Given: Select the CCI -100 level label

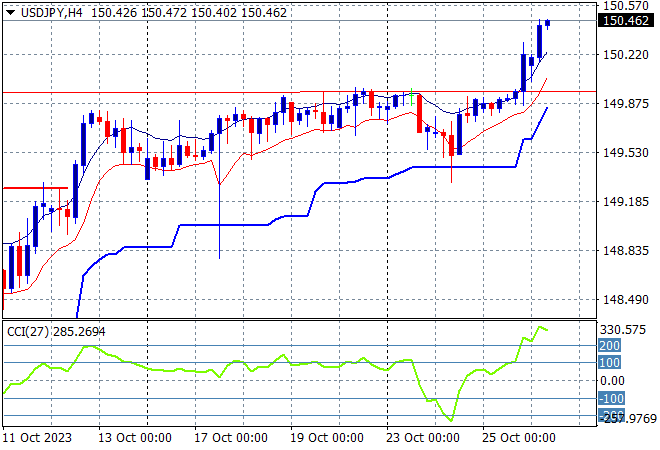Looking at the screenshot, I should point(612,398).
